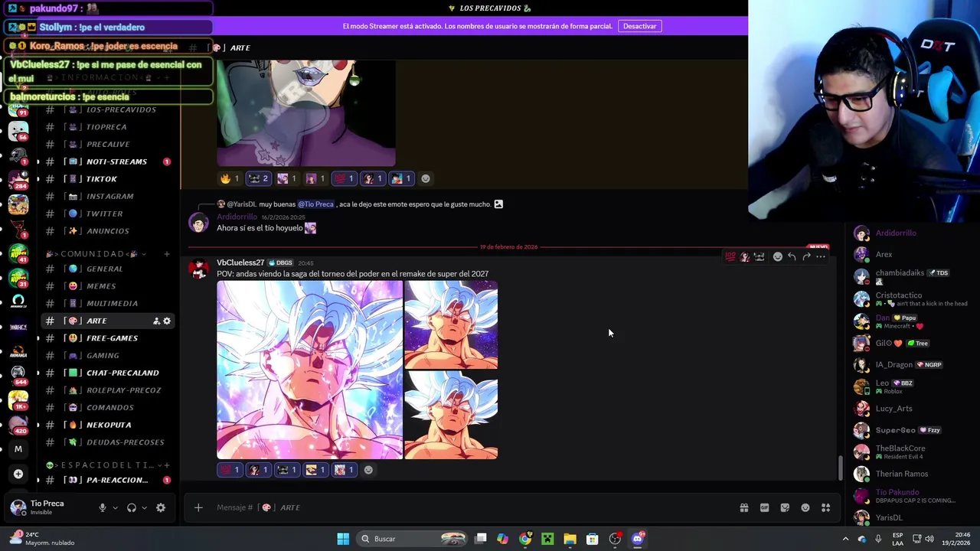Open FREE-GAMES channel

pyautogui.click(x=109, y=338)
